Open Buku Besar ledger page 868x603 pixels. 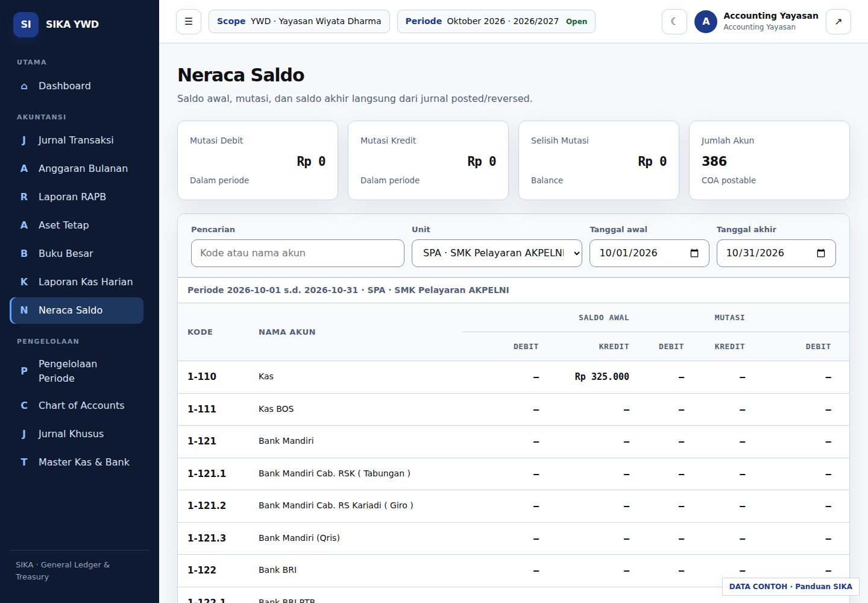click(x=77, y=254)
